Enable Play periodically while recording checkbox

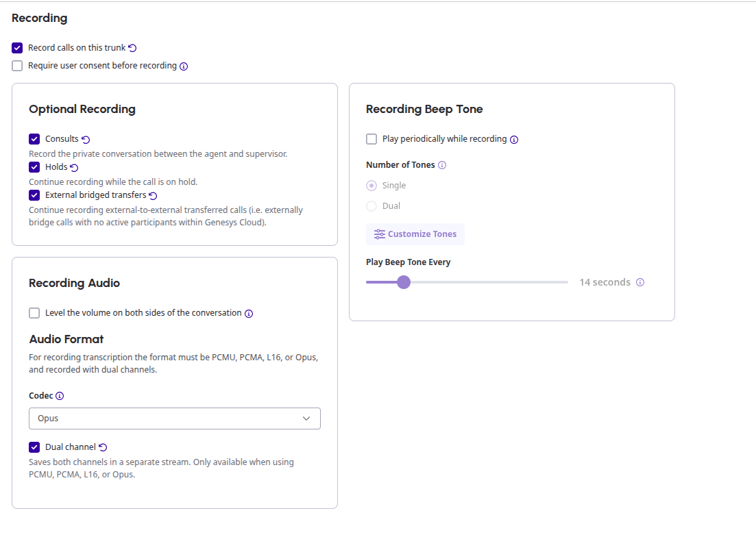371,139
